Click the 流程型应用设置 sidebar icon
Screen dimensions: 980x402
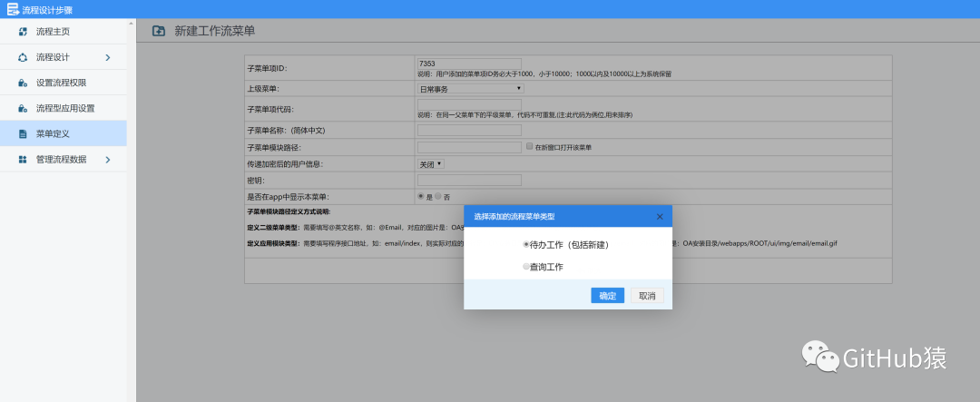(23, 108)
